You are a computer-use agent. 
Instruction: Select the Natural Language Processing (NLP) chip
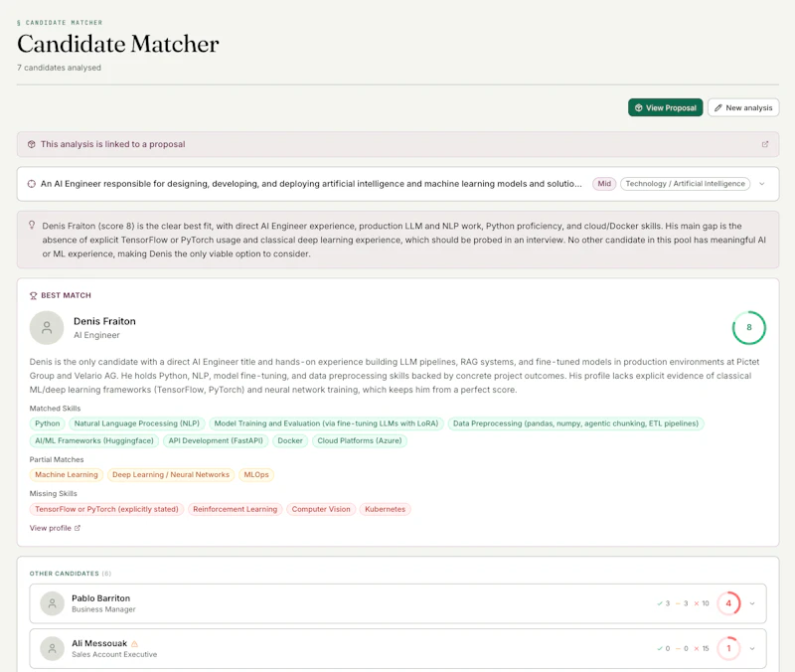click(x=137, y=423)
